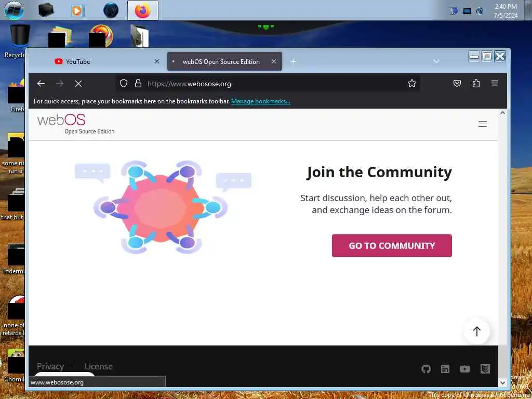Select the Firefox taskbar button

click(x=142, y=10)
